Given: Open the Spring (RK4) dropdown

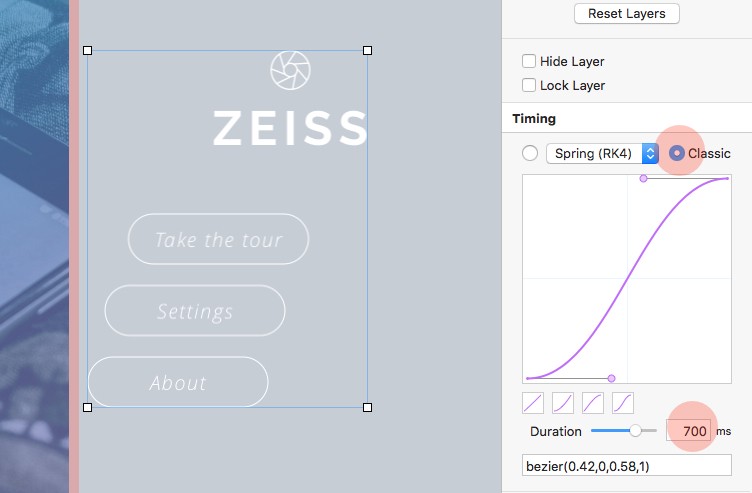Looking at the screenshot, I should click(601, 153).
